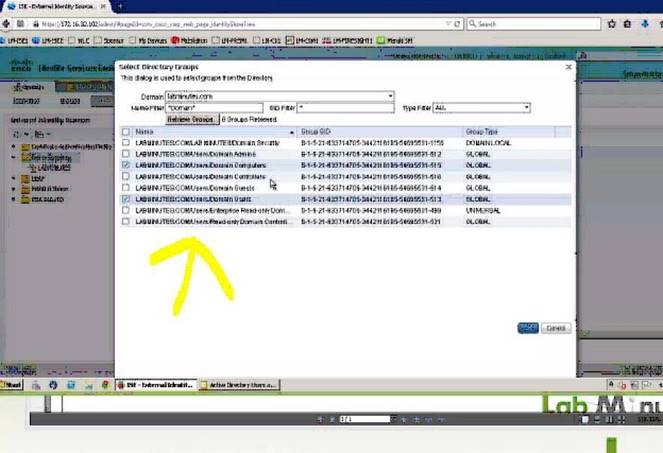Screen dimensions: 663x453
Task: Open the Domain dropdown showing labminutes.com
Action: [x=279, y=96]
